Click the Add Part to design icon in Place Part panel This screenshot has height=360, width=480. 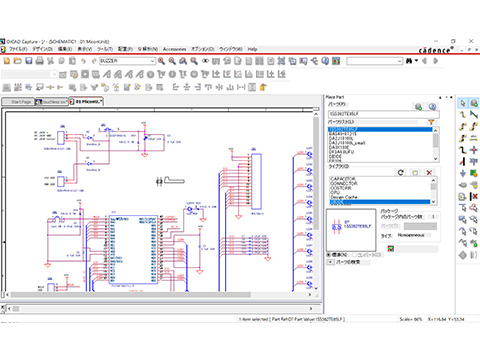(x=418, y=107)
